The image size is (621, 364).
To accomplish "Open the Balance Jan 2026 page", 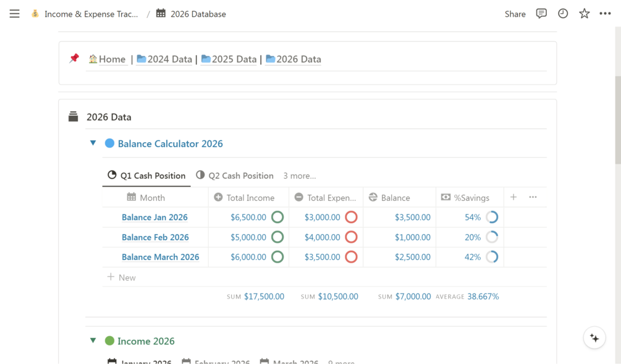I will tap(154, 218).
